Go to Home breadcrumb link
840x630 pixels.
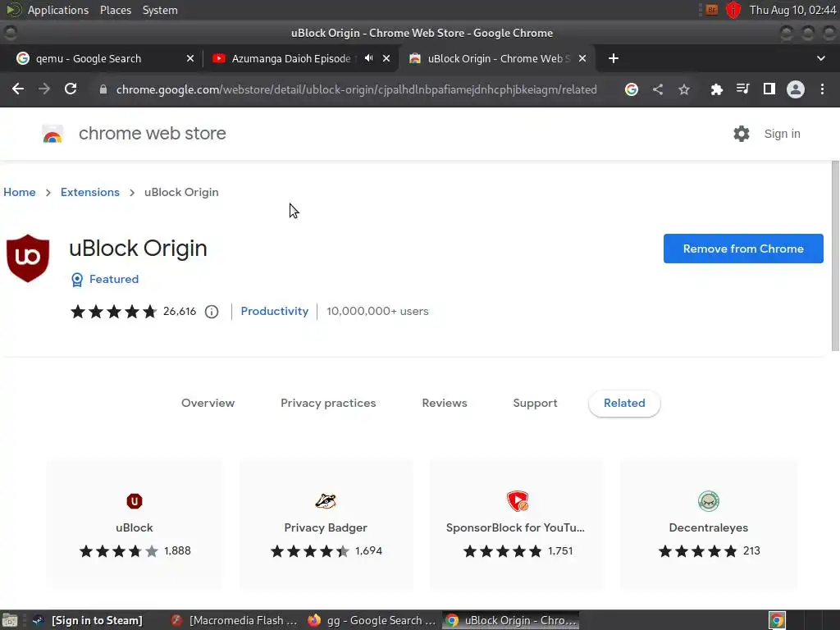(20, 192)
